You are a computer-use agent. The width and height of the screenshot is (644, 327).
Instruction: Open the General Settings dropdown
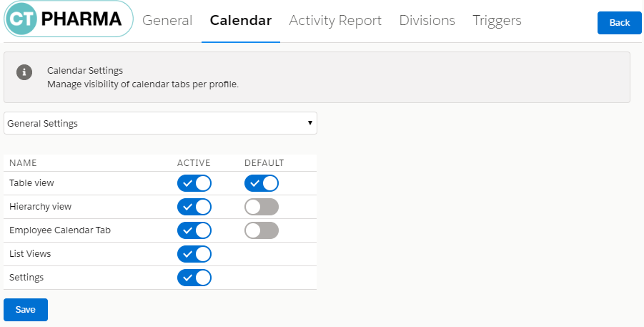pyautogui.click(x=160, y=123)
